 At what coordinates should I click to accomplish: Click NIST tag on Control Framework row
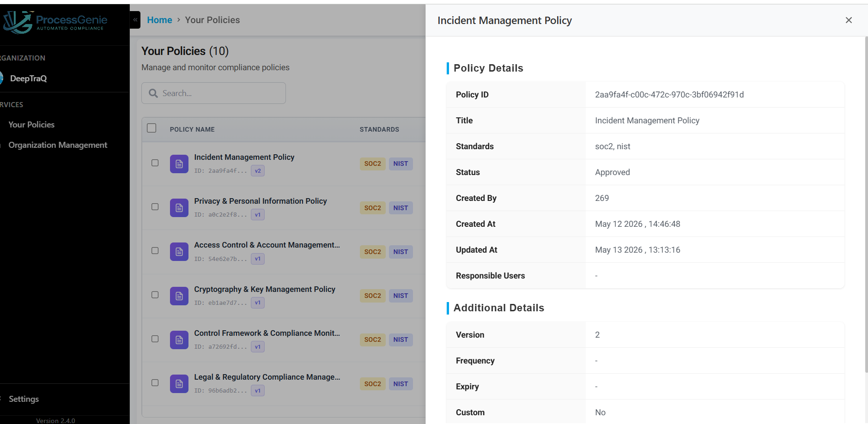pyautogui.click(x=401, y=339)
